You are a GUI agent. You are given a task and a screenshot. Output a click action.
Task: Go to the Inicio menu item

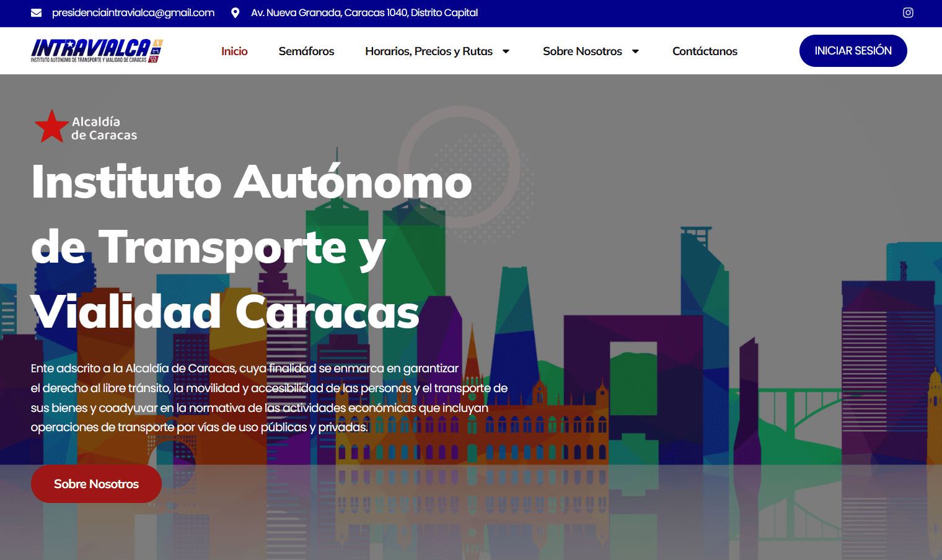[234, 51]
